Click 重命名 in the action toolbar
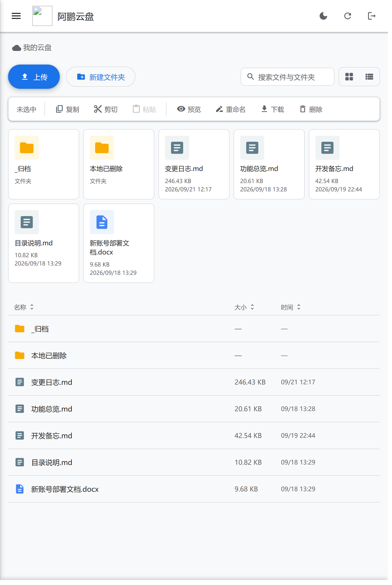 click(x=231, y=109)
